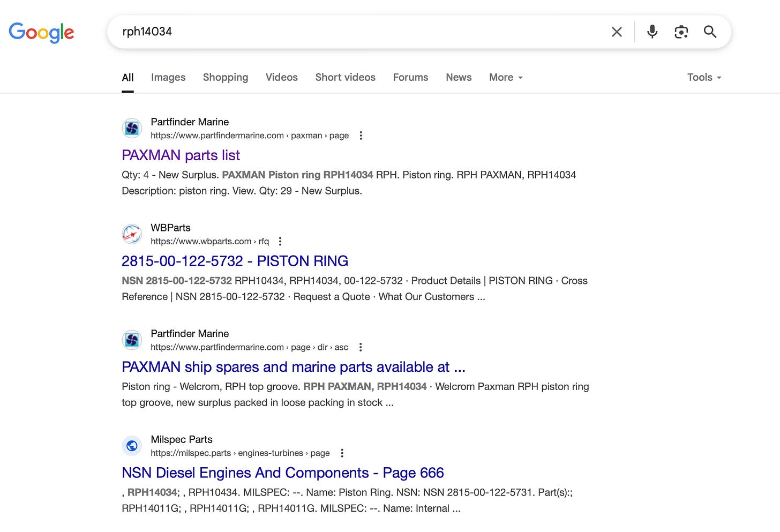
Task: Open NSN Diesel Engines And Components Page 666
Action: pos(283,473)
